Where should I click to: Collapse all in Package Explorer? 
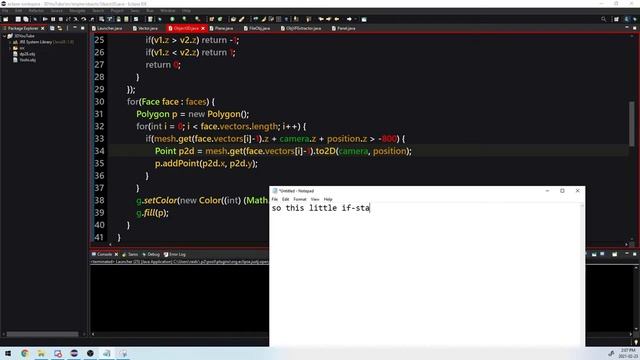pos(52,28)
